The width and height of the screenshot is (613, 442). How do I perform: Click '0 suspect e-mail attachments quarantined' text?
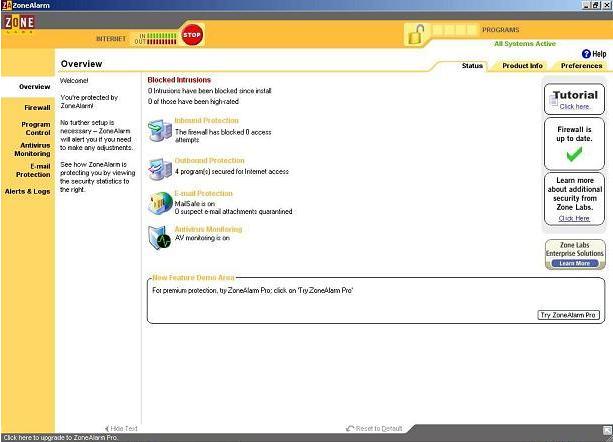233,211
